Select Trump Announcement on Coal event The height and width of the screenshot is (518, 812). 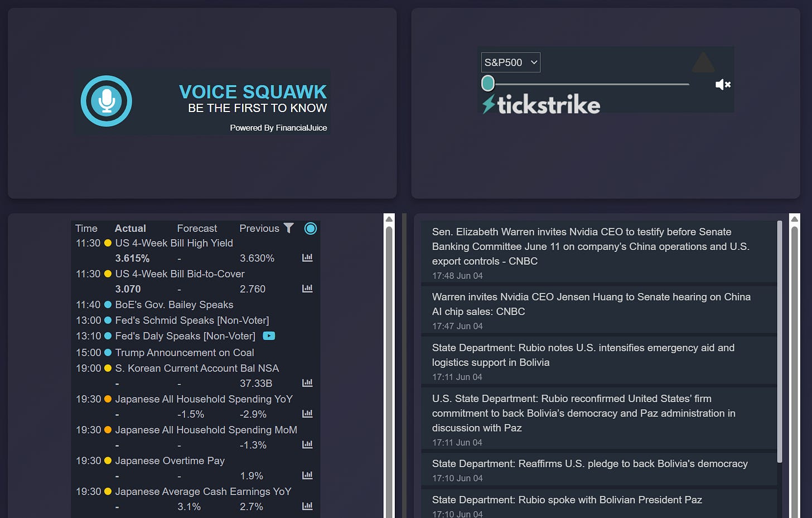pyautogui.click(x=184, y=352)
